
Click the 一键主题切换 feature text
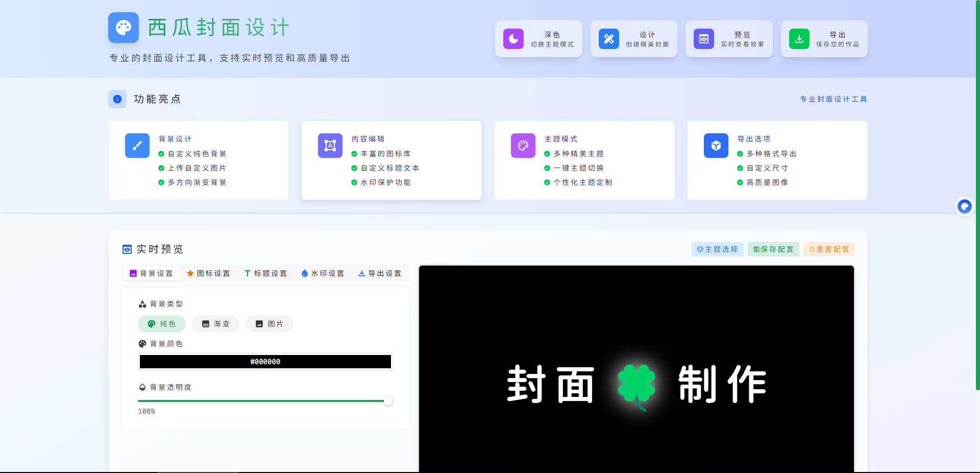pos(579,168)
